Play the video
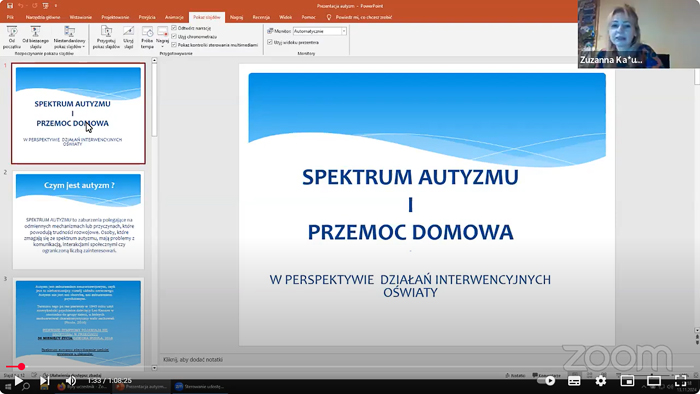The height and width of the screenshot is (394, 700). click(x=18, y=381)
